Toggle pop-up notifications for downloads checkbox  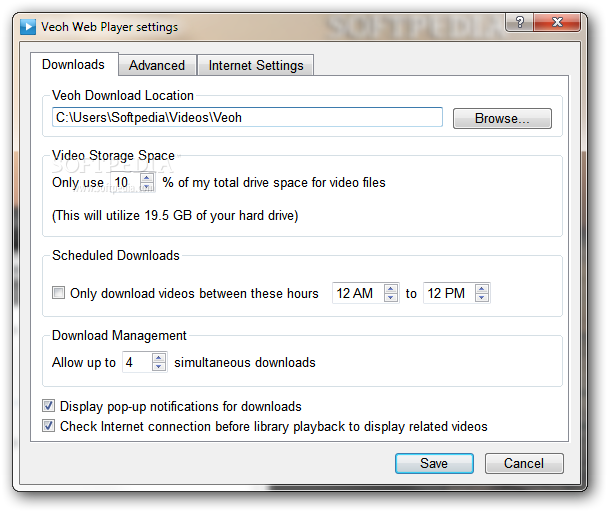point(48,406)
